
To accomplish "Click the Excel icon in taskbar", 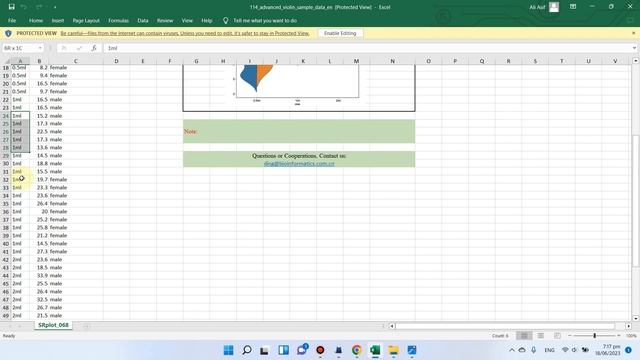I will 375,350.
